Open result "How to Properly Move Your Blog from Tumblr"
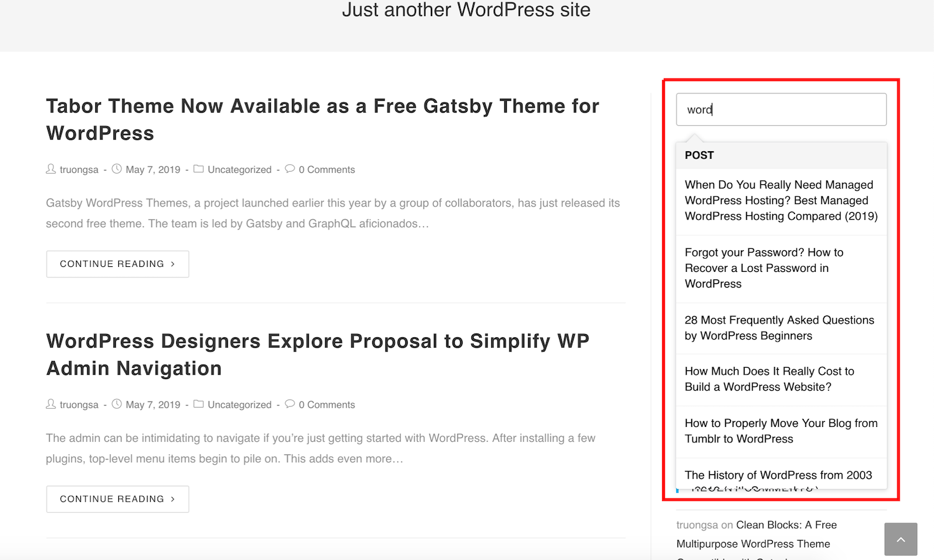 [x=781, y=431]
